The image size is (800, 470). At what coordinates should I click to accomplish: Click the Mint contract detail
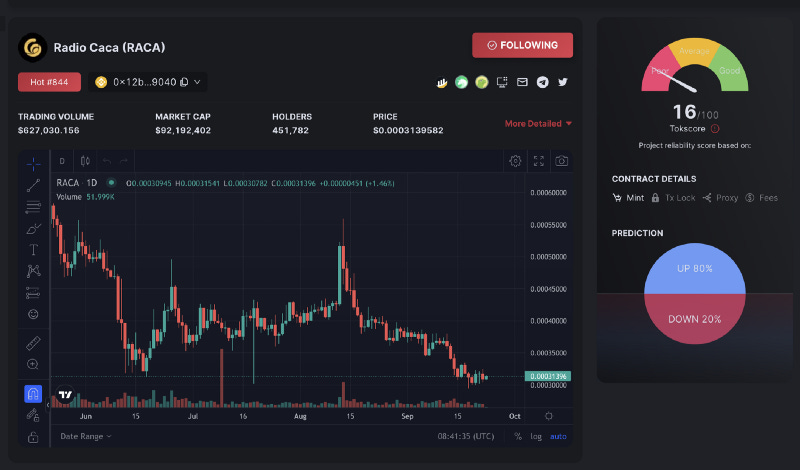[x=628, y=198]
